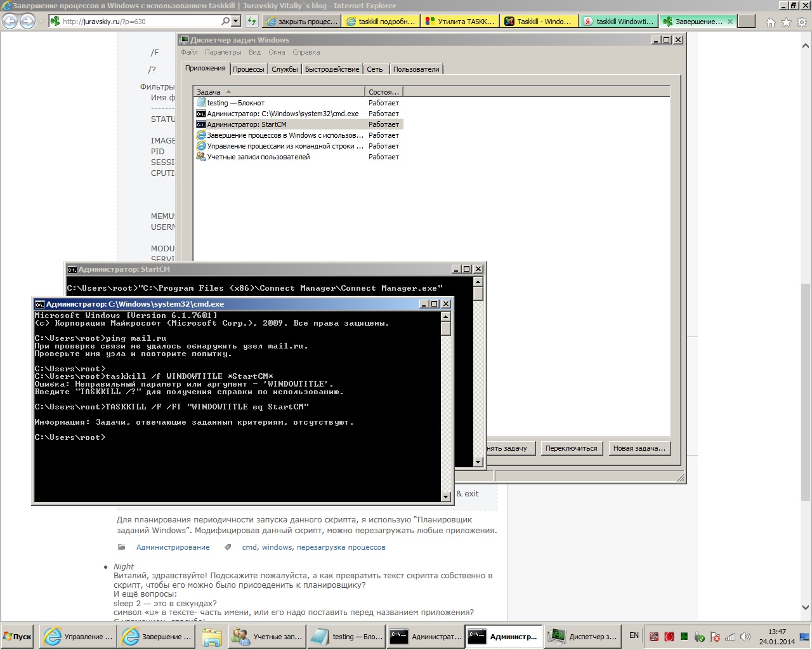Image resolution: width=812 pixels, height=650 pixels.
Task: Select 'Завершение процессов в Windows' task row
Action: [x=298, y=135]
